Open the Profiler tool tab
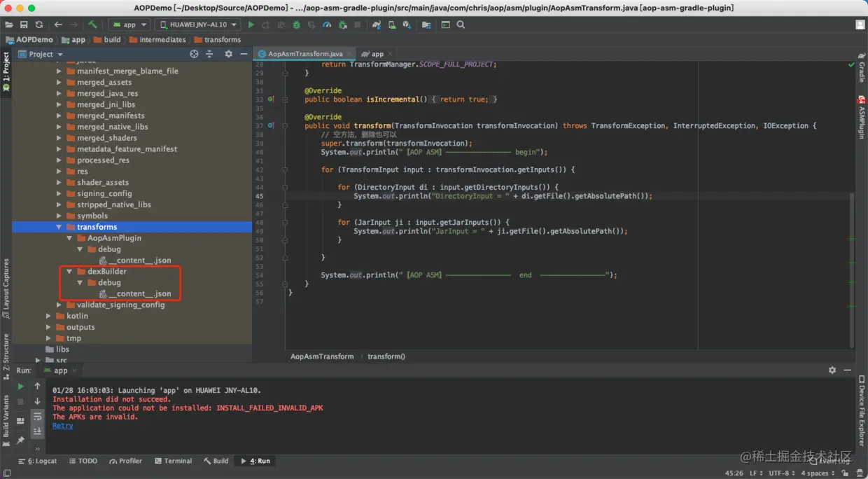 pos(126,461)
